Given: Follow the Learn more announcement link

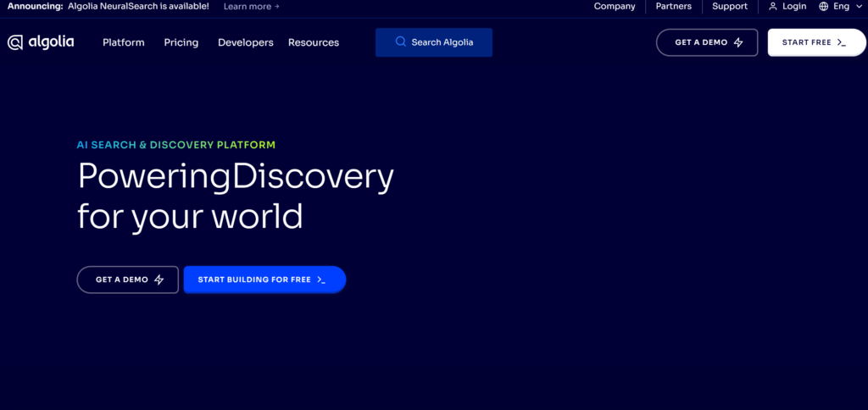Looking at the screenshot, I should click(x=252, y=7).
